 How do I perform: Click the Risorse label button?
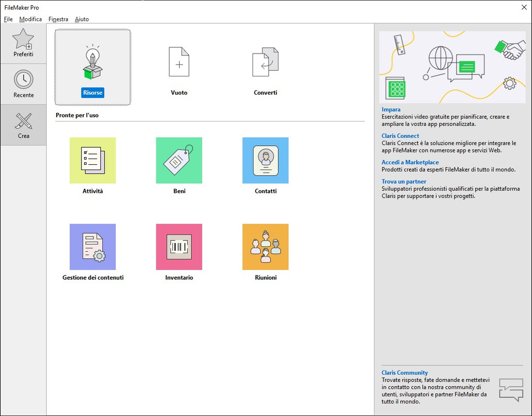pyautogui.click(x=92, y=93)
